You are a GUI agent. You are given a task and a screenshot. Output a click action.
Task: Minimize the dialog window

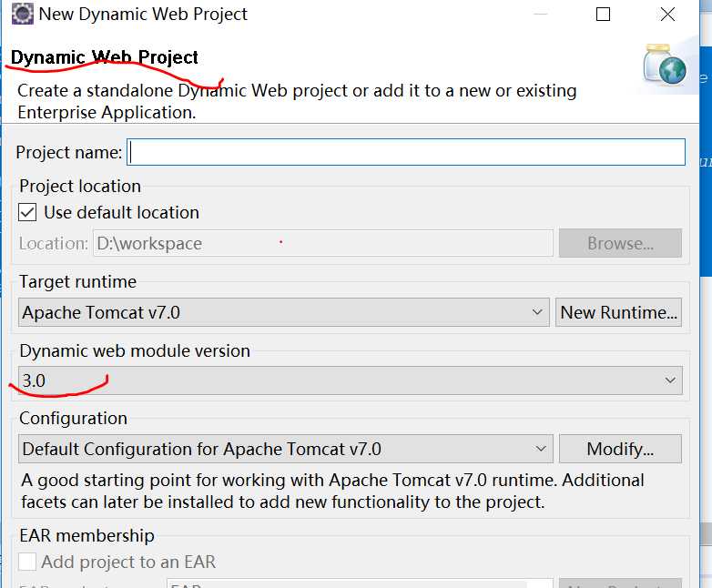pos(540,15)
